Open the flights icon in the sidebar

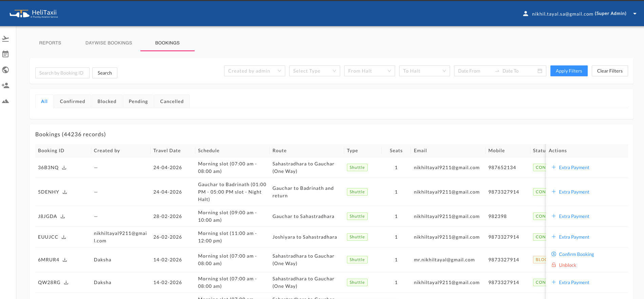(x=5, y=39)
